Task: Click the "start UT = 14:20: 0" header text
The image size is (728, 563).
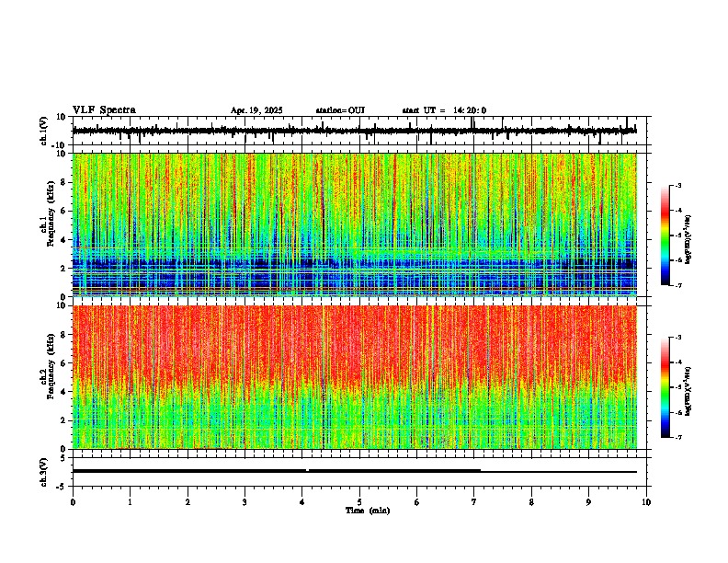Action: pos(444,110)
